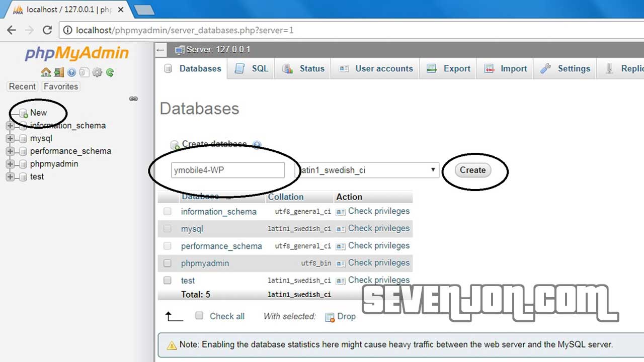Click the new tab button in browser
Viewport: 644px width, 362px height.
point(144,10)
